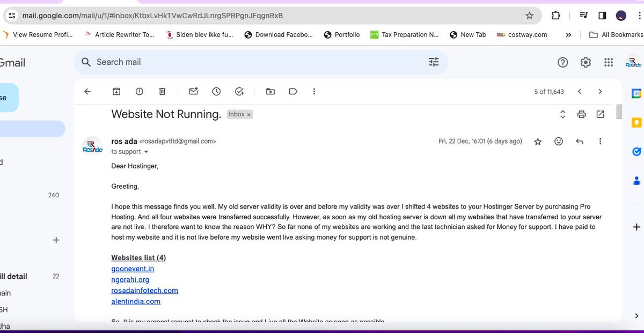
Task: Collapse the side panel with bottom chevron
Action: (x=636, y=316)
